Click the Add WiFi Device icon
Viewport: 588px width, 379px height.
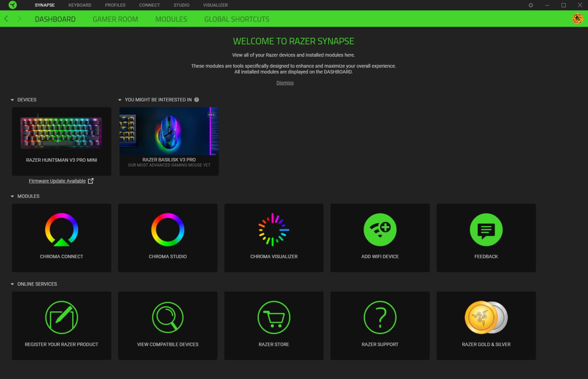point(380,230)
